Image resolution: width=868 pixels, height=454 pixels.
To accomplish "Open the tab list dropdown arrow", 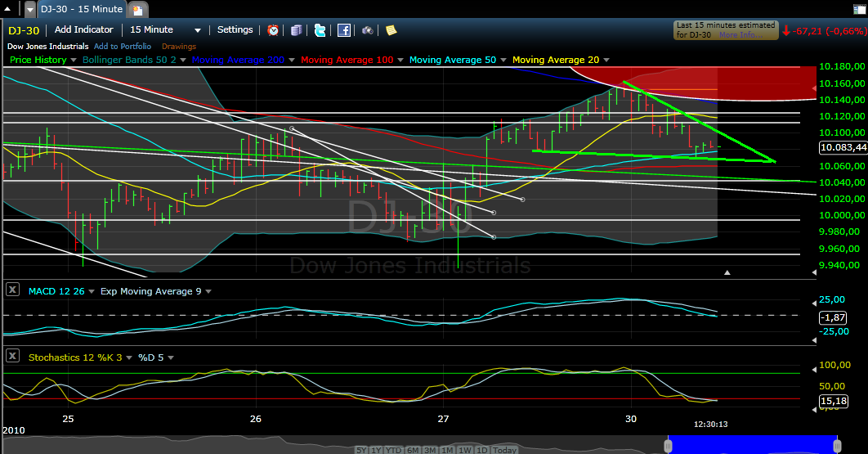I will [x=30, y=10].
